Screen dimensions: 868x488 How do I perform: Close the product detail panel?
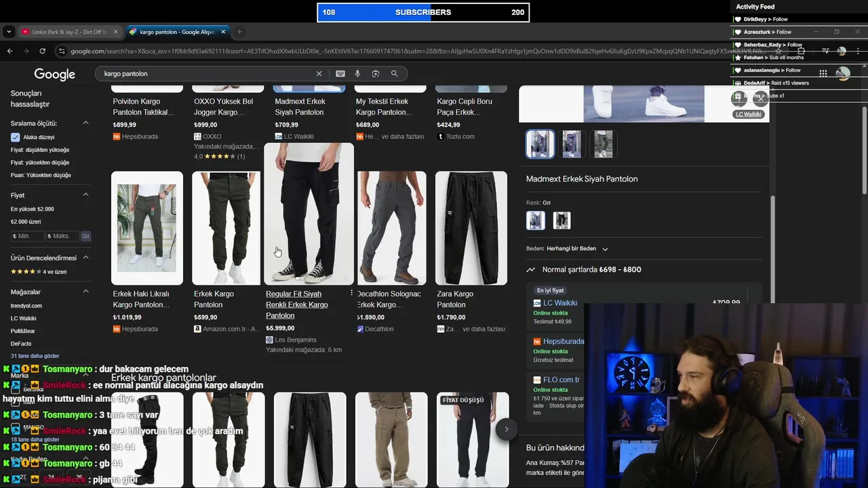coord(760,98)
